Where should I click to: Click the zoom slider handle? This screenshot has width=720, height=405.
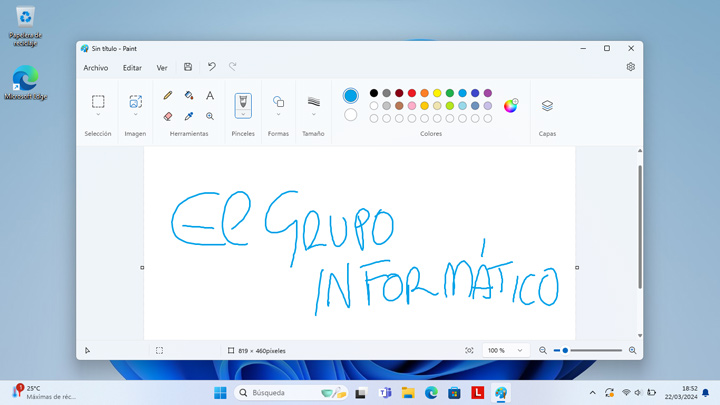pos(565,350)
